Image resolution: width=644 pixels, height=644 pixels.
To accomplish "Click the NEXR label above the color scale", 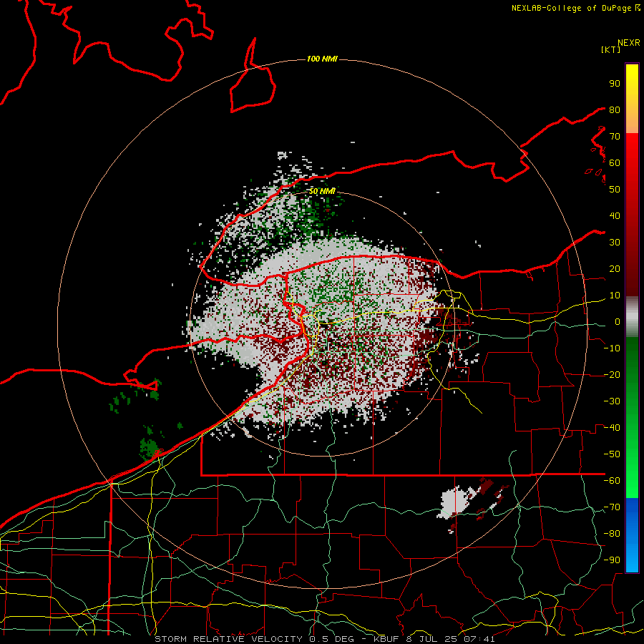I will click(629, 43).
